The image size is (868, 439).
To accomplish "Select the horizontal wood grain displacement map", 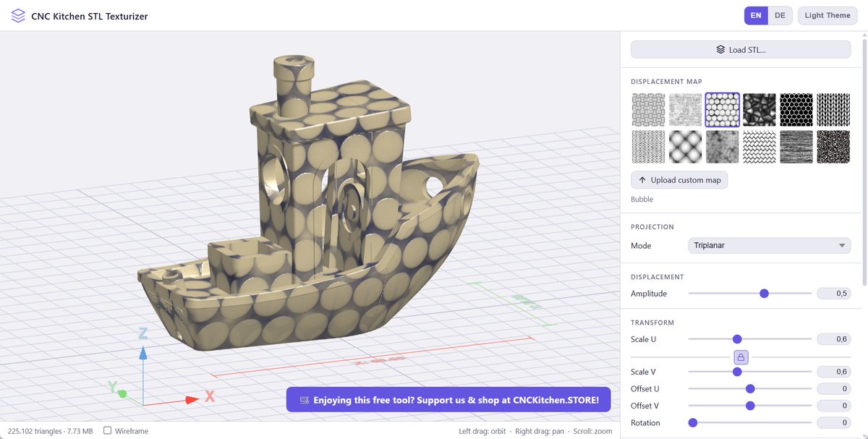I will 796,146.
